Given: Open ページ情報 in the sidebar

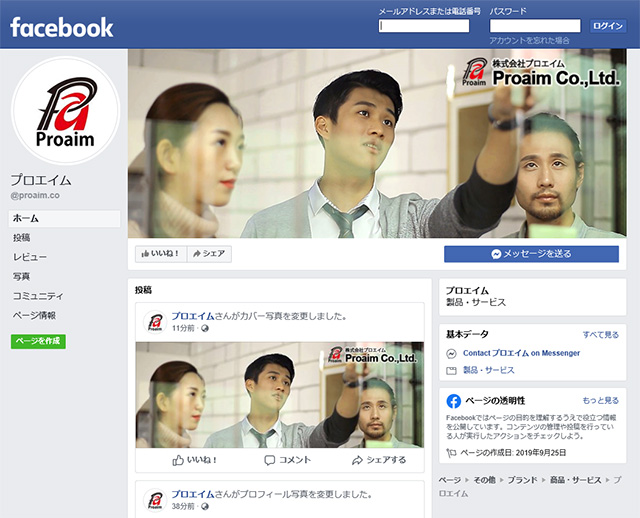Looking at the screenshot, I should [x=34, y=315].
